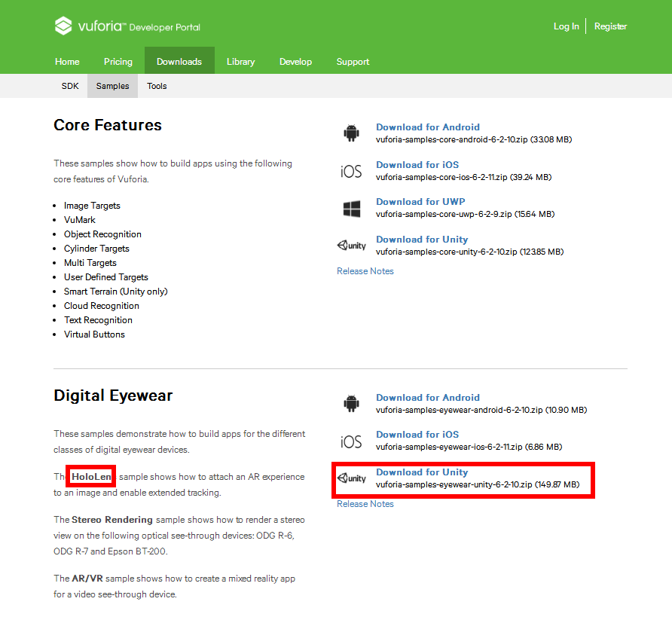Click the iOS icon in Core Features
The height and width of the screenshot is (623, 672).
(x=351, y=172)
